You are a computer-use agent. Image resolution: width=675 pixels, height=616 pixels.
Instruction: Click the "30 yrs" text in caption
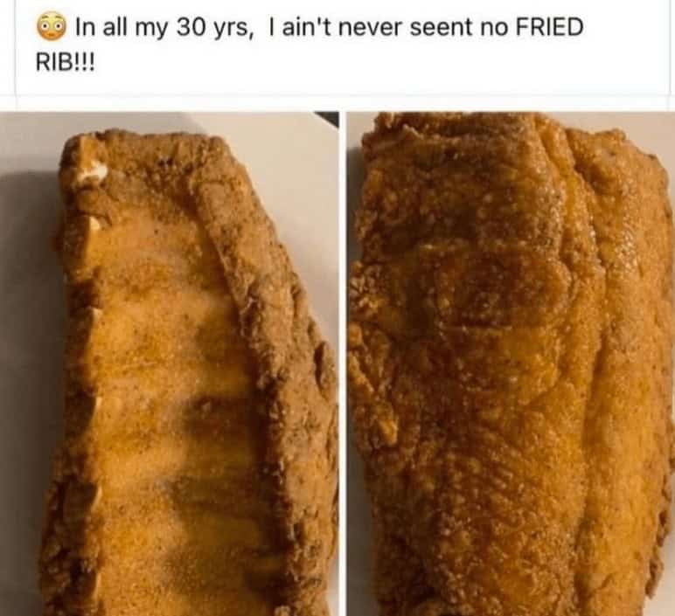[x=212, y=28]
